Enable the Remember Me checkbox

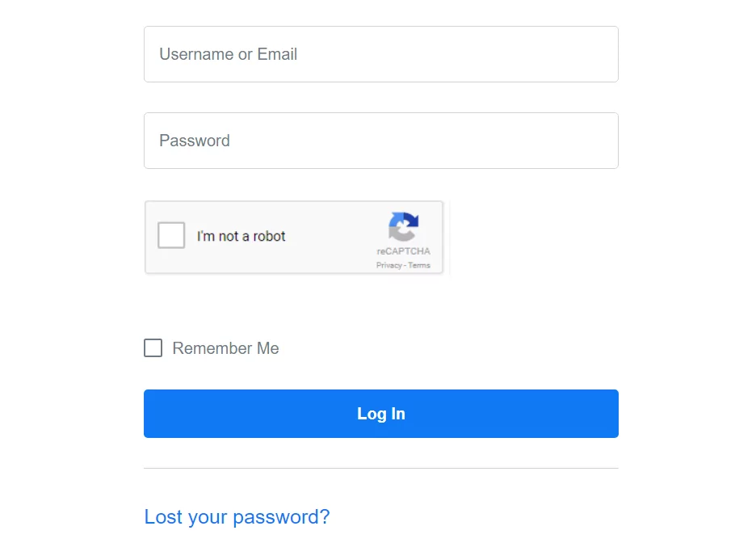pos(153,348)
